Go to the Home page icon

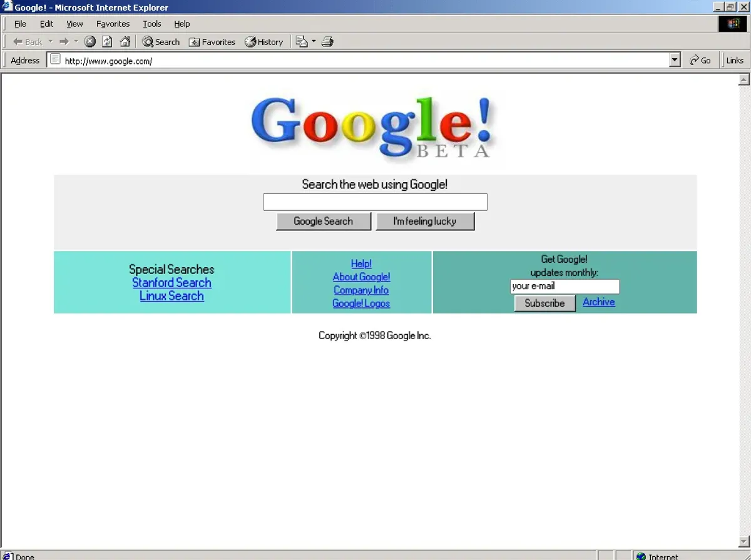coord(125,42)
